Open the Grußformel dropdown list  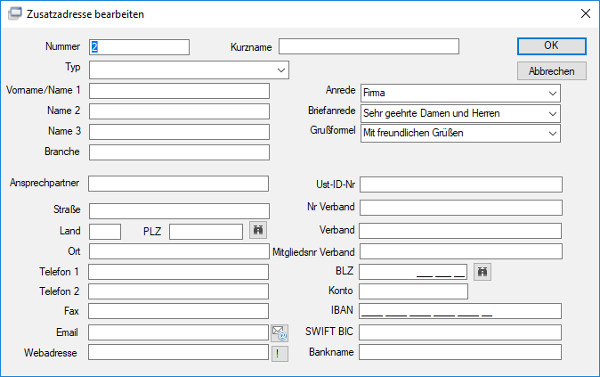(x=553, y=134)
